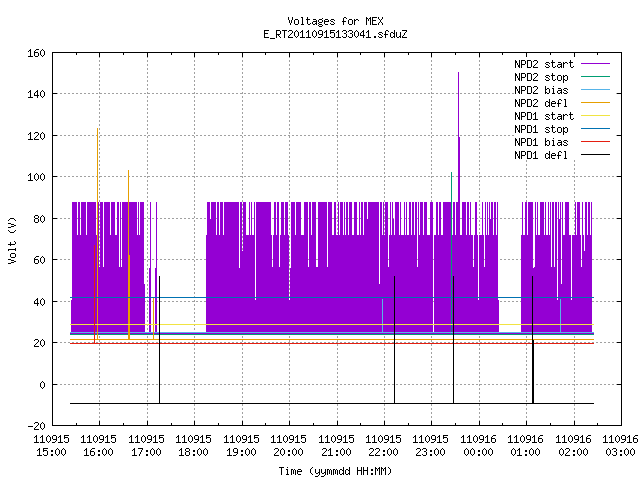The height and width of the screenshot is (480, 640).
Task: Click the y-axis tick label 120
Action: click(36, 136)
